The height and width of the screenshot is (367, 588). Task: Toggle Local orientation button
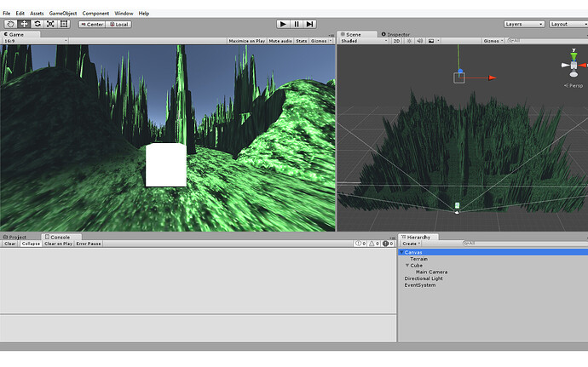coord(118,25)
